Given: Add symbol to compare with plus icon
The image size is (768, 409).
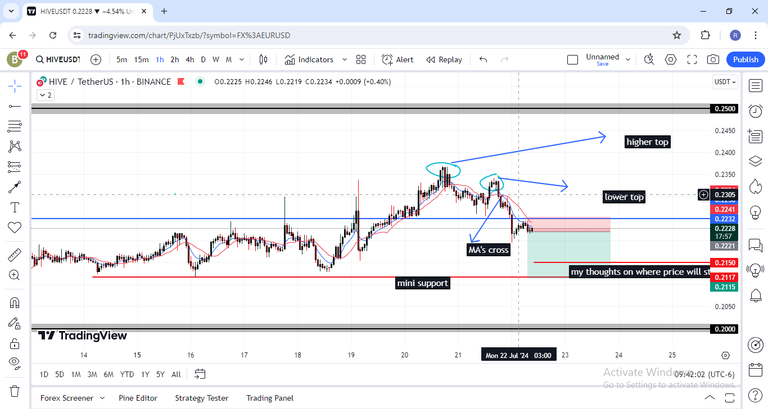Looking at the screenshot, I should [x=96, y=60].
